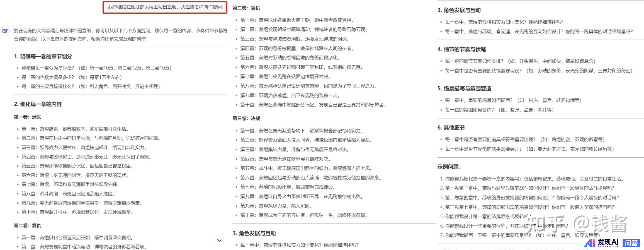This screenshot has height=250, width=644.
Task: Click line "第四章：萧煜与夜无殇在妖界展开最终对决"
Action: pyautogui.click(x=286, y=159)
